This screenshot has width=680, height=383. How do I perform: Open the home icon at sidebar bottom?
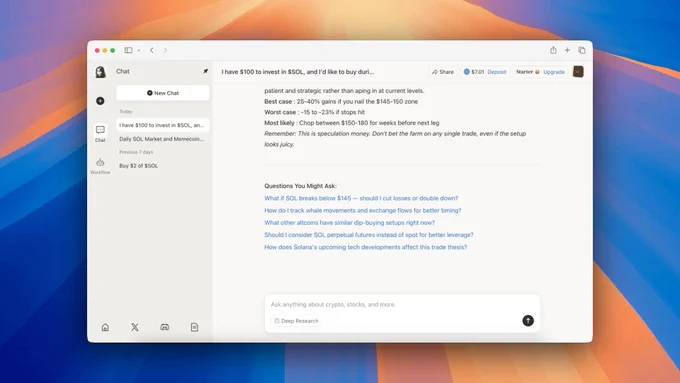click(x=105, y=327)
